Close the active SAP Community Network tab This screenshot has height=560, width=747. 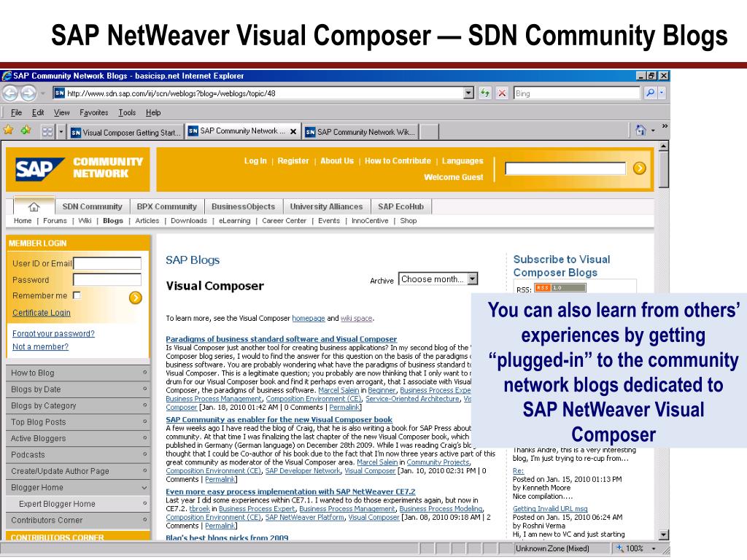pyautogui.click(x=293, y=131)
